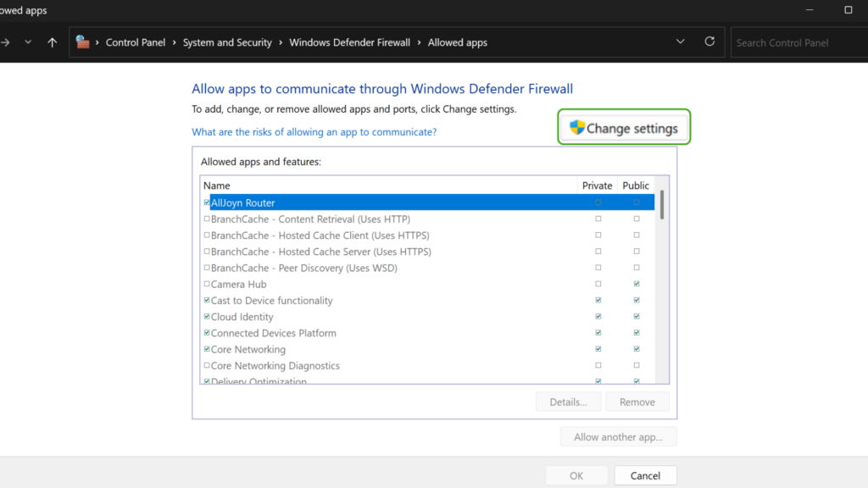Image resolution: width=868 pixels, height=488 pixels.
Task: Toggle Connected Devices Platform name checkbox
Action: (207, 332)
